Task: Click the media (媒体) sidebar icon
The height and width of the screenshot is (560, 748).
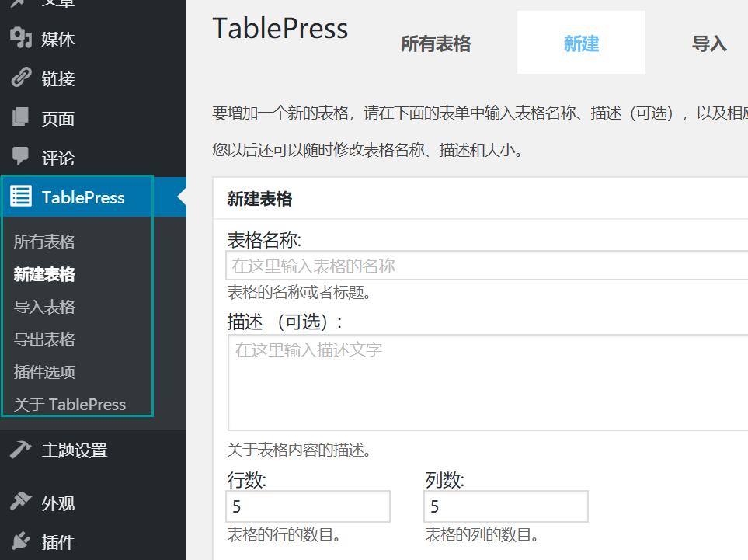Action: 20,38
